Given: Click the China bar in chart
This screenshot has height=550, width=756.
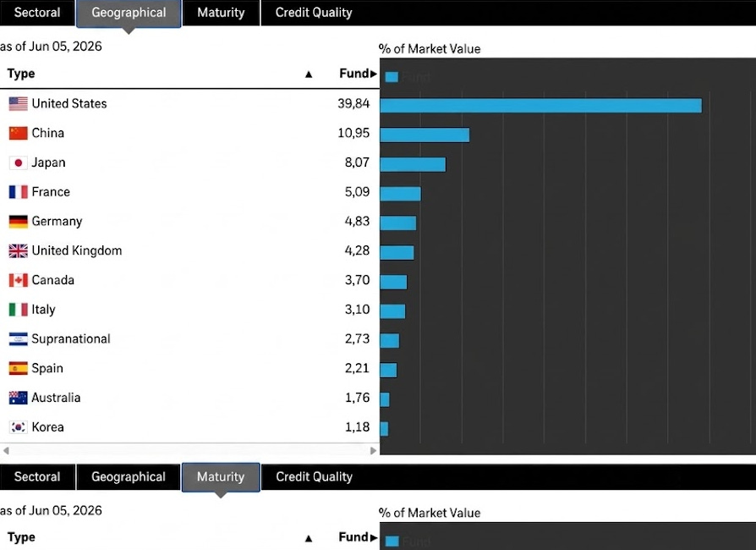Looking at the screenshot, I should point(425,135).
